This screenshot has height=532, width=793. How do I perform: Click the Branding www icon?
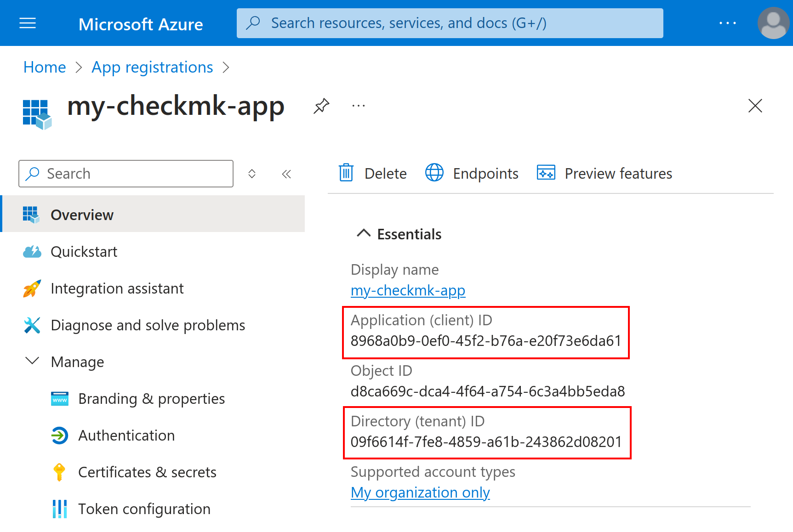pyautogui.click(x=60, y=399)
